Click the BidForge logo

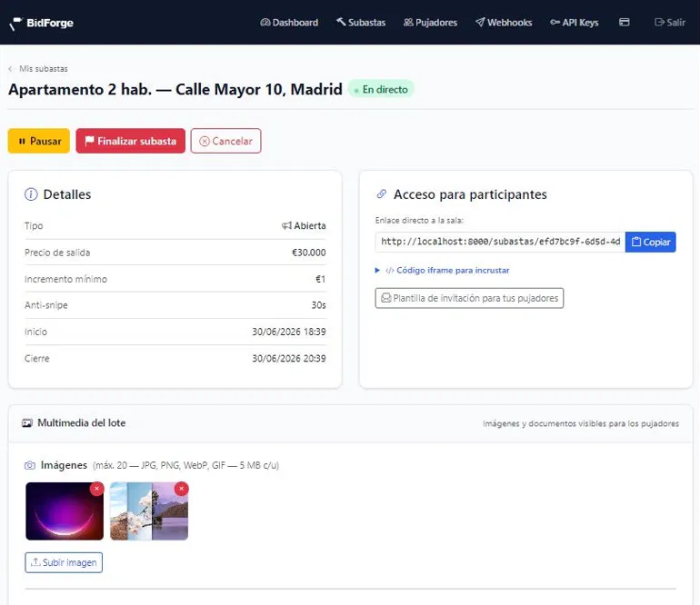click(42, 23)
